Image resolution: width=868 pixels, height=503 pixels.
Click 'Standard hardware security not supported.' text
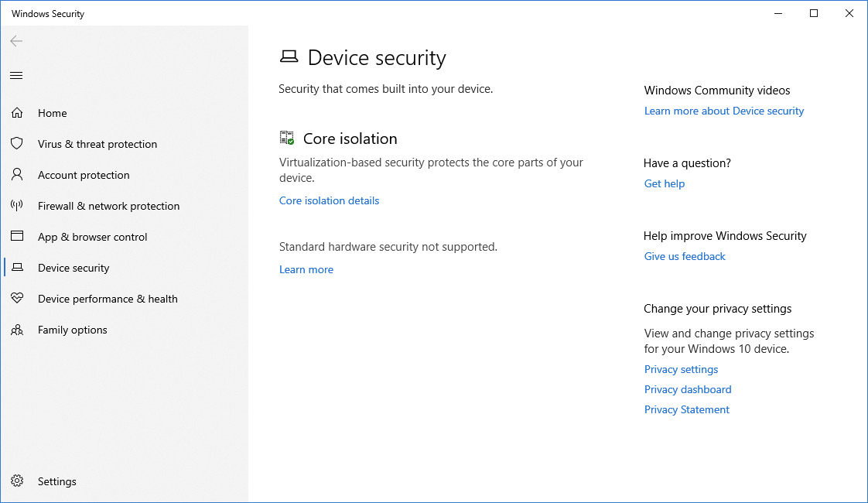click(388, 247)
